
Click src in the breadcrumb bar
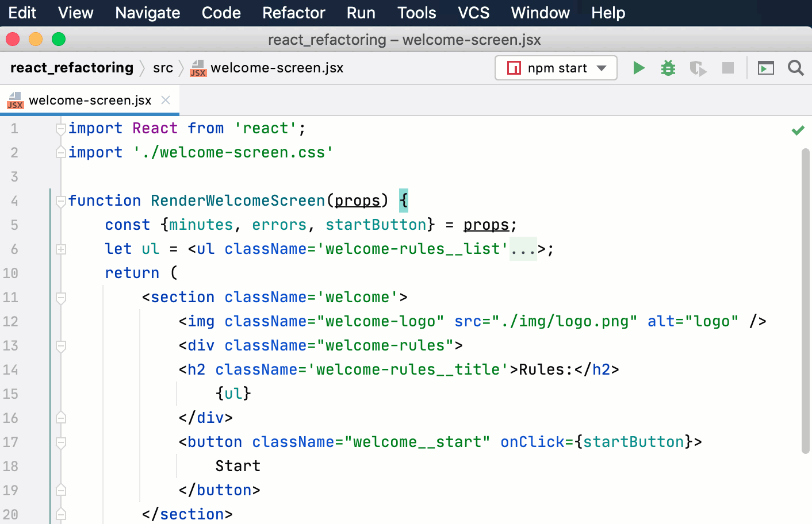tap(163, 68)
